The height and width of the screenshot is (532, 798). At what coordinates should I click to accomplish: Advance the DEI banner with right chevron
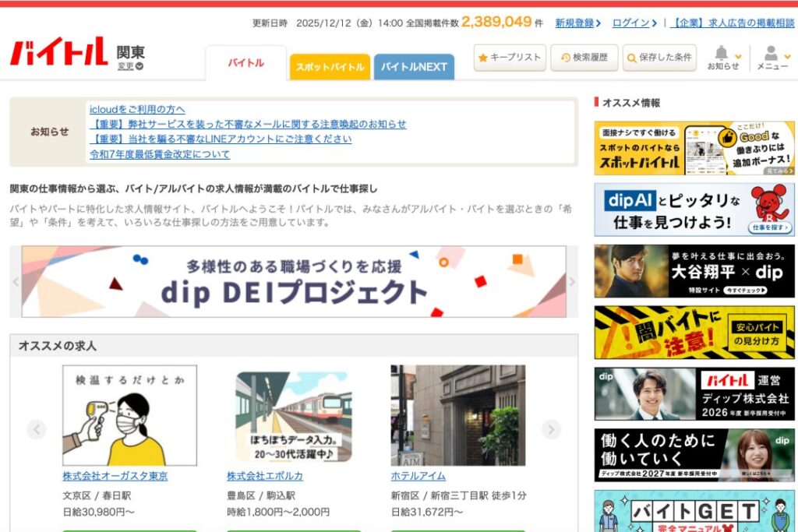(572, 281)
